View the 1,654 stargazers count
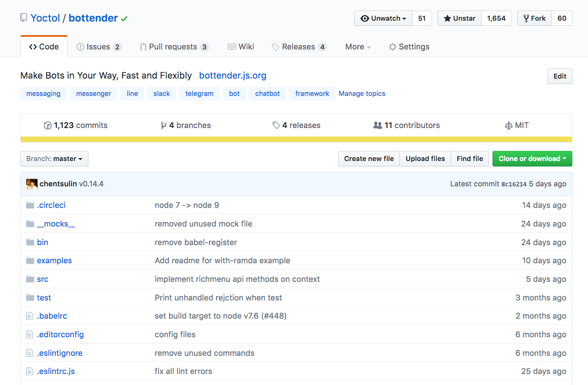588x385 pixels. click(x=496, y=18)
